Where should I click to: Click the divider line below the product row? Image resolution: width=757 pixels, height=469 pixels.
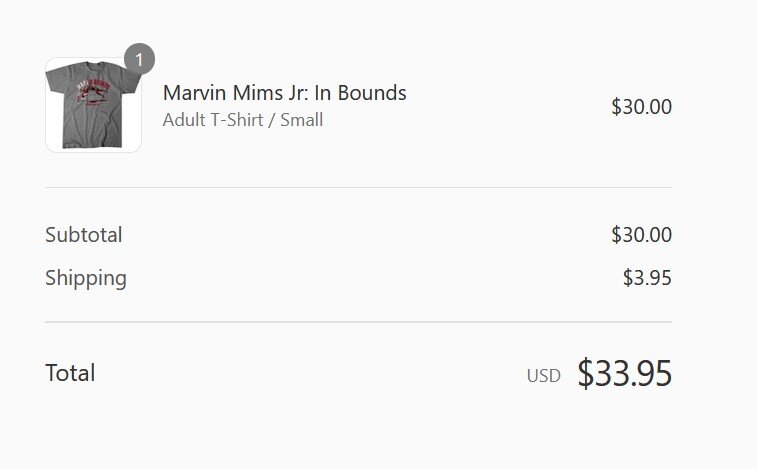(358, 187)
